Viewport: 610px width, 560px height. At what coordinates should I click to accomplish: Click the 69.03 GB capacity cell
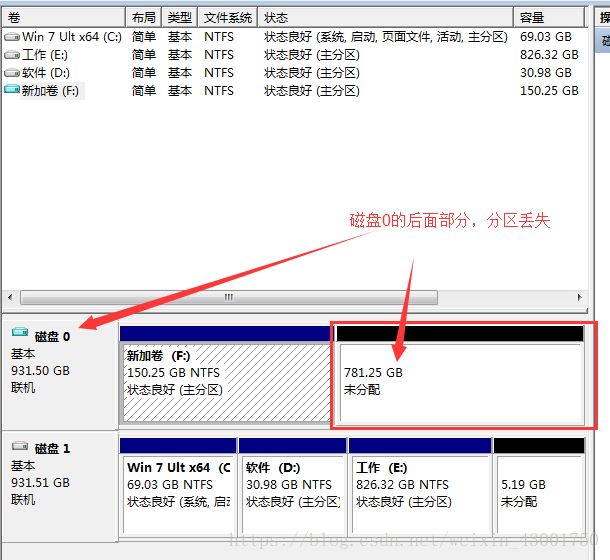(x=545, y=37)
